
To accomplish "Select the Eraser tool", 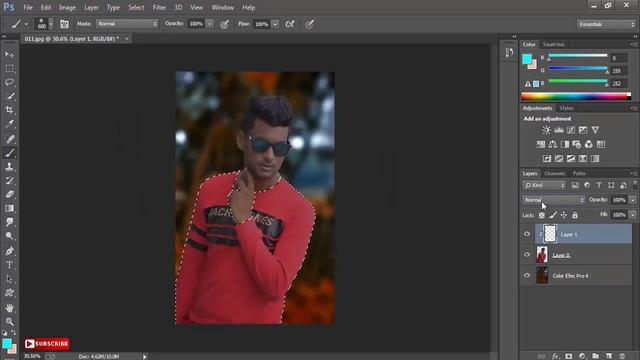I will click(9, 194).
